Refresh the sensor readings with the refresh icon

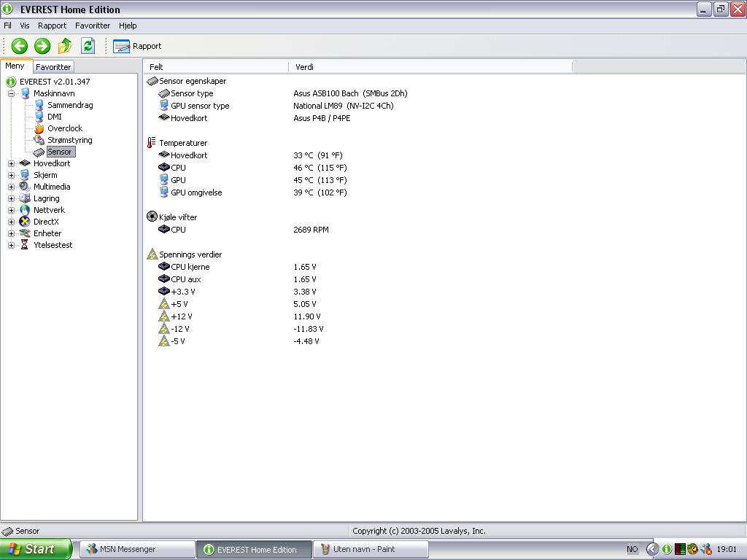pos(88,46)
